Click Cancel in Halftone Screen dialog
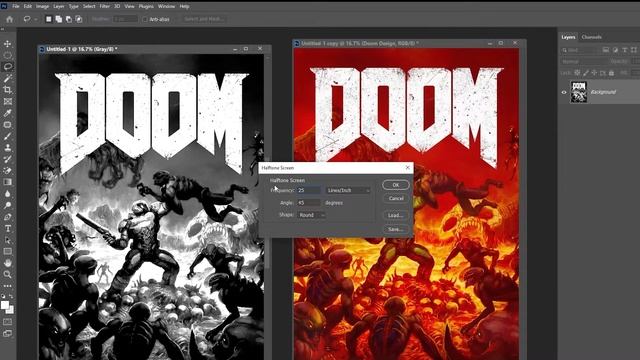 pos(396,198)
